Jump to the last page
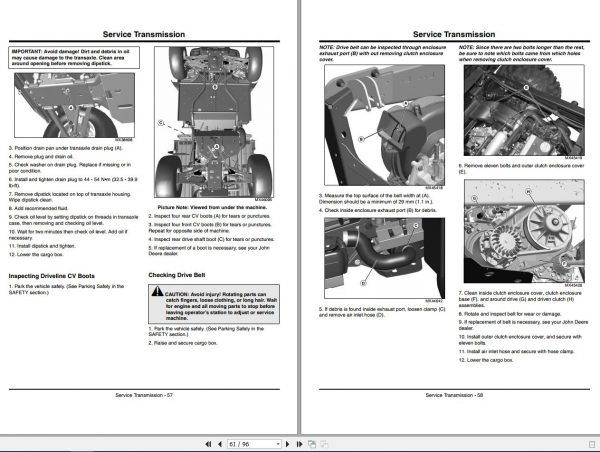This screenshot has height=452, width=600. 299,444
